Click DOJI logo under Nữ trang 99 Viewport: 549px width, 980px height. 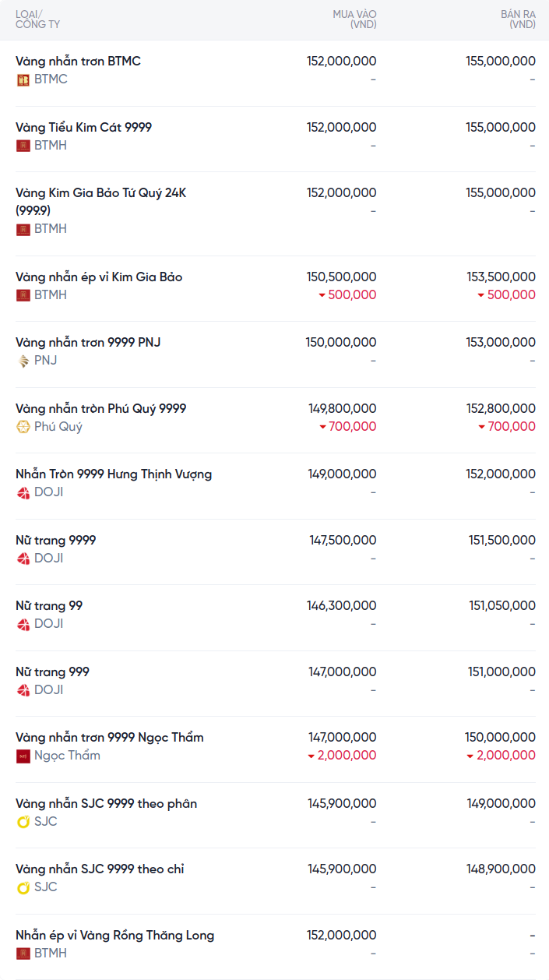[23, 624]
